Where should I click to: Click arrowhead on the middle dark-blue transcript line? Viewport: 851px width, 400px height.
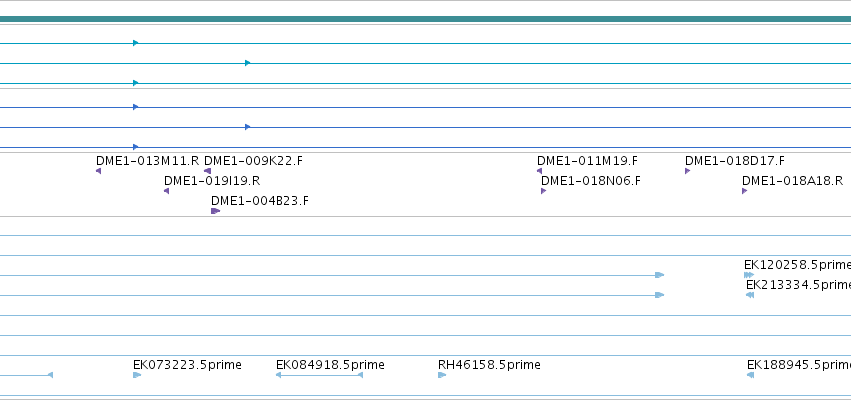[247, 127]
